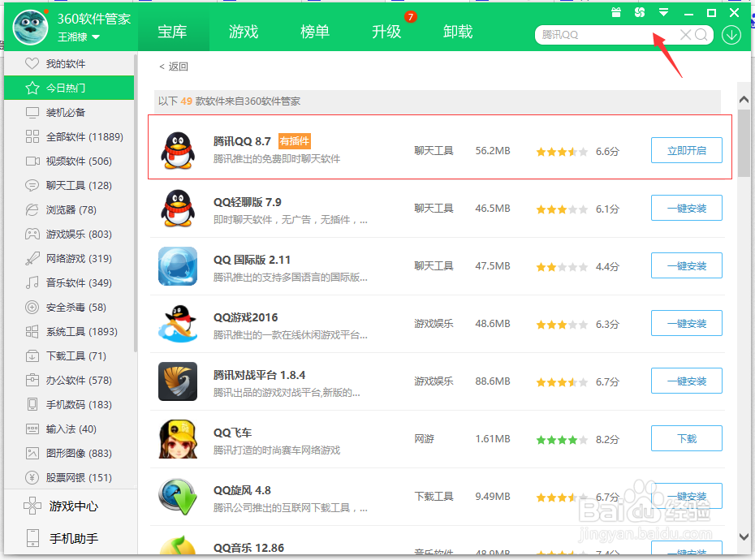755x560 pixels.
Task: Open 网络游戏 (319) category
Action: [x=69, y=259]
